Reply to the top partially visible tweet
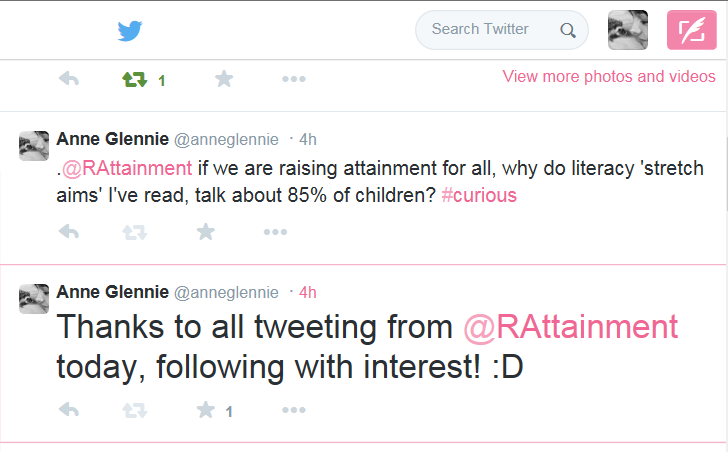 coord(69,78)
